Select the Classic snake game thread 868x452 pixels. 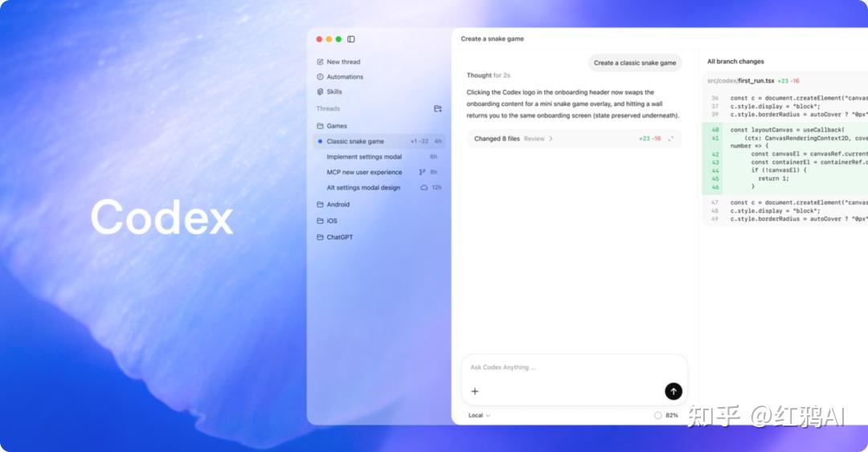379,141
